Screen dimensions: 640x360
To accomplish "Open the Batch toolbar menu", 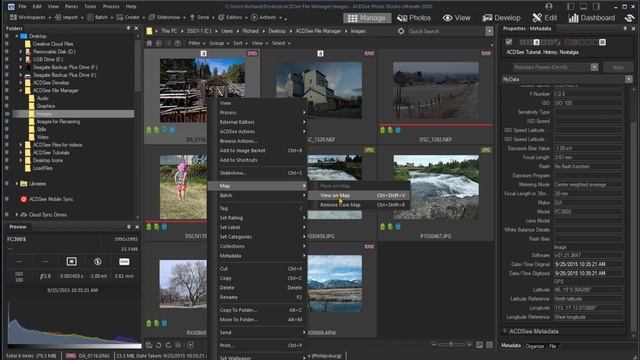I will pyautogui.click(x=99, y=18).
